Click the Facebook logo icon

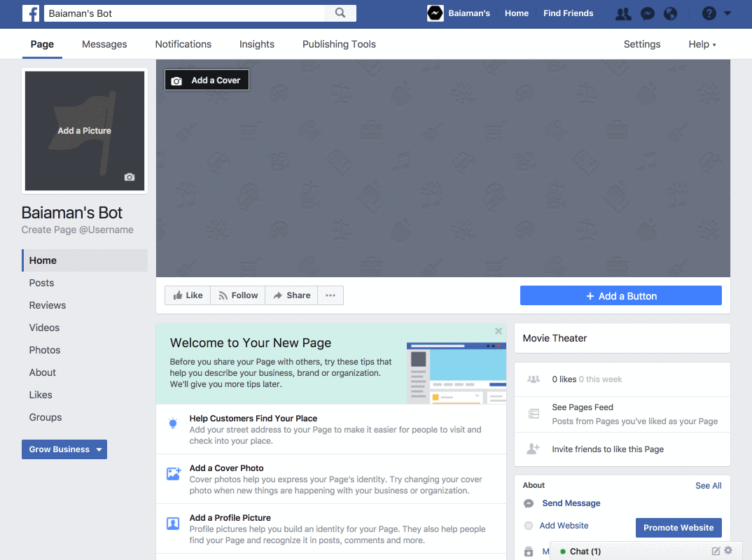click(x=31, y=13)
